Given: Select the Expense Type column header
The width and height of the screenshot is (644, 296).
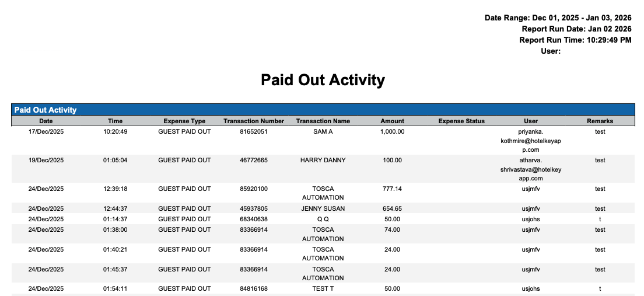Looking at the screenshot, I should pyautogui.click(x=184, y=121).
